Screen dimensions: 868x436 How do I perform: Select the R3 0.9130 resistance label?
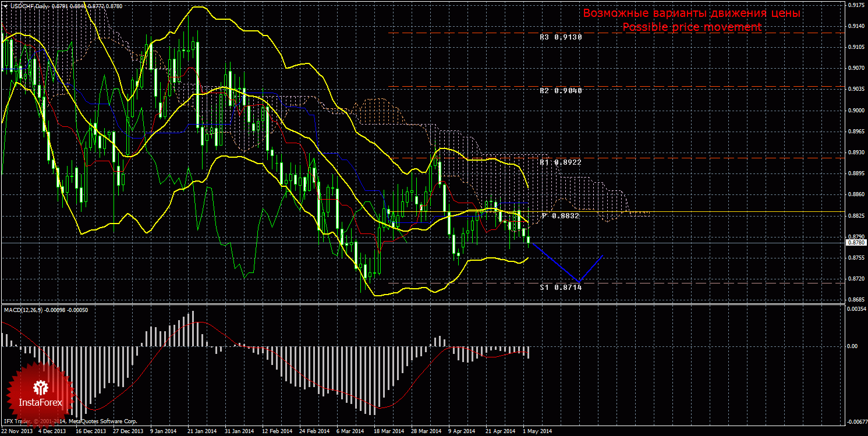[561, 37]
